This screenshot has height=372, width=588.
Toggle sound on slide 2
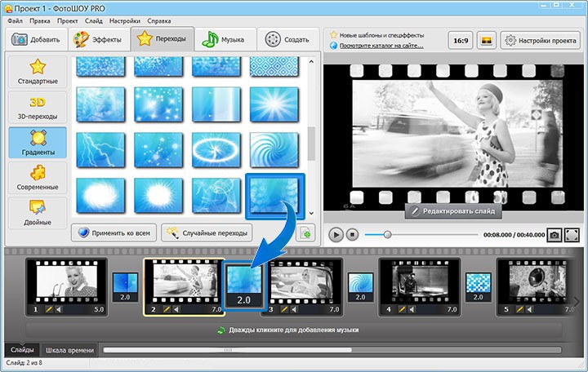tap(176, 309)
